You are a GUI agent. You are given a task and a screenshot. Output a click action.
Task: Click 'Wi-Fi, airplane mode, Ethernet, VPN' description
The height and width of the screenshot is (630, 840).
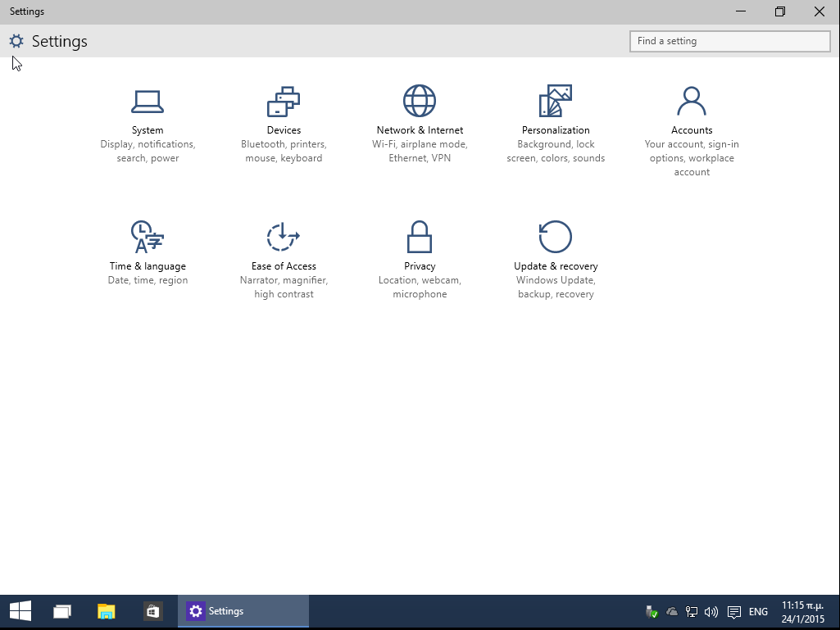(420, 151)
